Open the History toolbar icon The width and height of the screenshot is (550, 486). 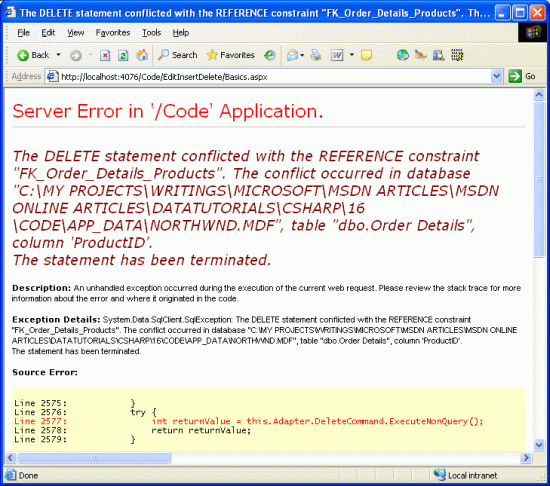(x=270, y=55)
